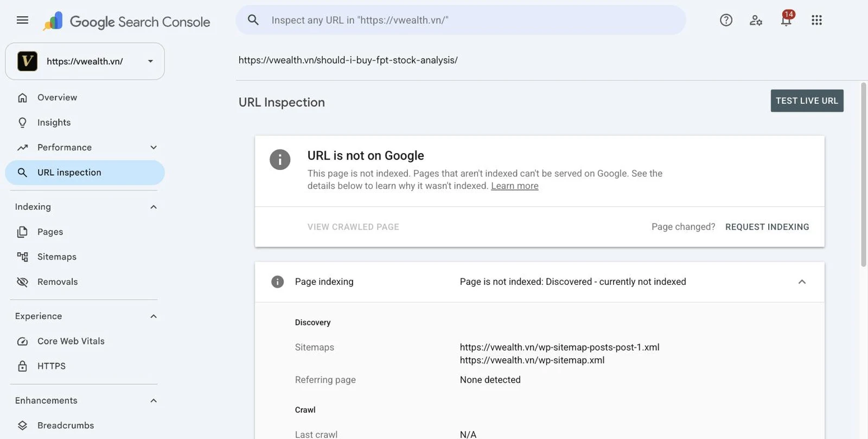Open the Sitemaps report
Image resolution: width=868 pixels, height=439 pixels.
pos(85,257)
